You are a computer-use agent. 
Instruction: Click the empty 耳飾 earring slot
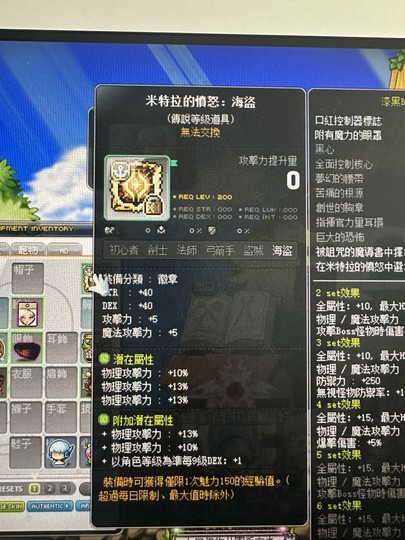62,347
